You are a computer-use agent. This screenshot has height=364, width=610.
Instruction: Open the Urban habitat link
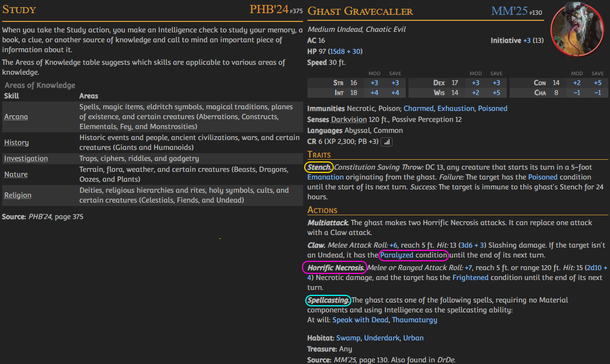[413, 338]
